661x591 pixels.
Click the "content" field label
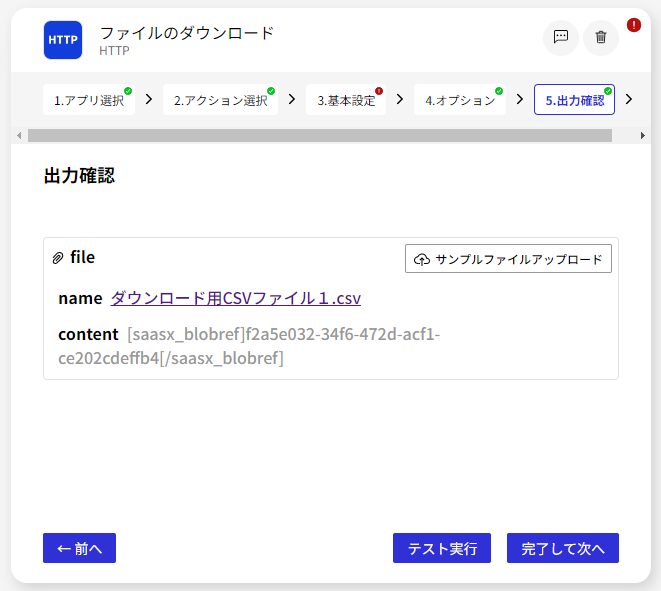tap(88, 334)
